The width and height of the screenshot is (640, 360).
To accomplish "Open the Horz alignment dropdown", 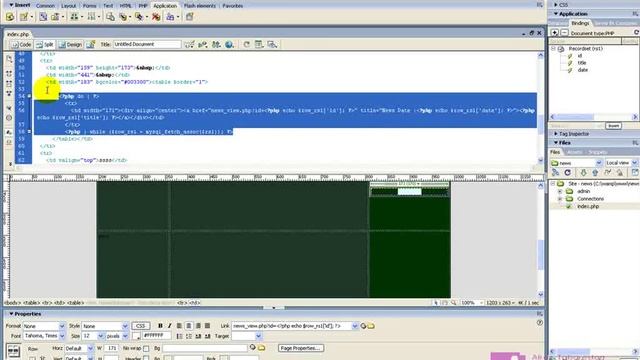I will [x=90, y=349].
